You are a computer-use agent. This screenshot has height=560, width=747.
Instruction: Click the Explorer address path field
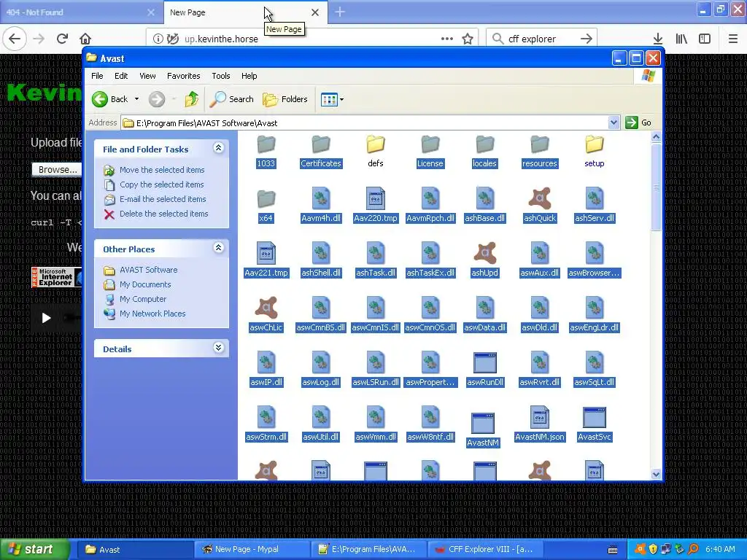(365, 122)
